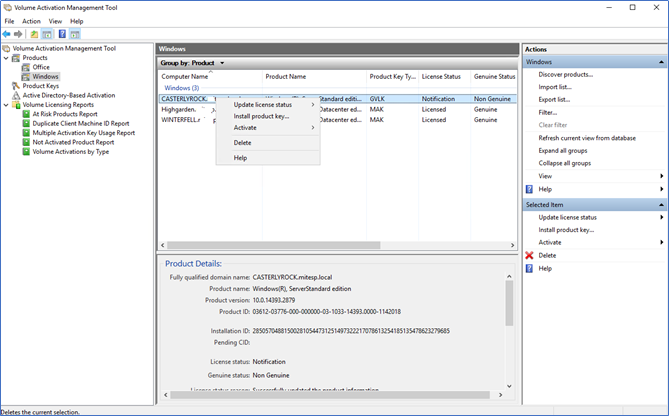This screenshot has width=669, height=416.
Task: Toggle the console tree toolbar icon
Action: [x=47, y=34]
